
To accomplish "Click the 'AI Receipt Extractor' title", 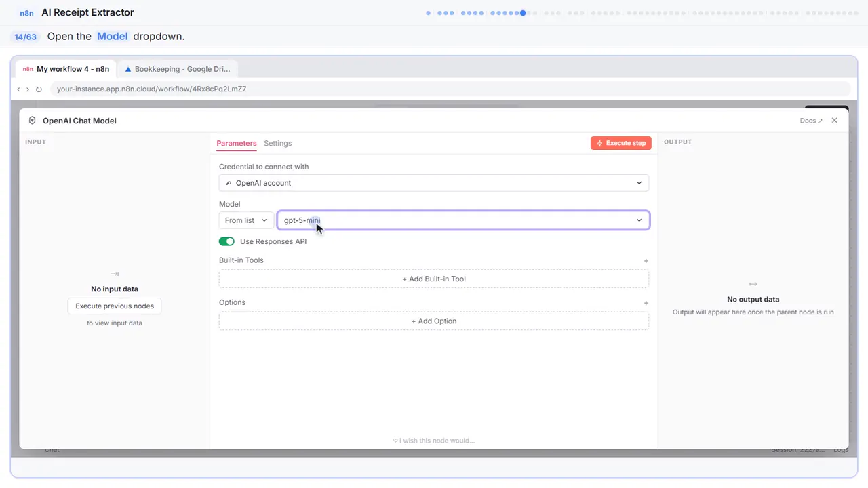I will click(87, 12).
